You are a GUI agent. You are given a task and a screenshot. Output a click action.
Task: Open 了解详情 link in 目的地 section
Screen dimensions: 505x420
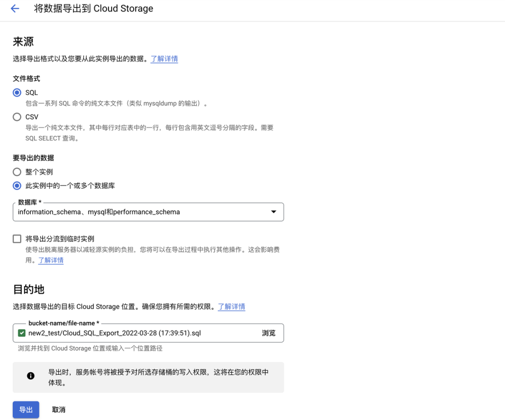pos(231,306)
